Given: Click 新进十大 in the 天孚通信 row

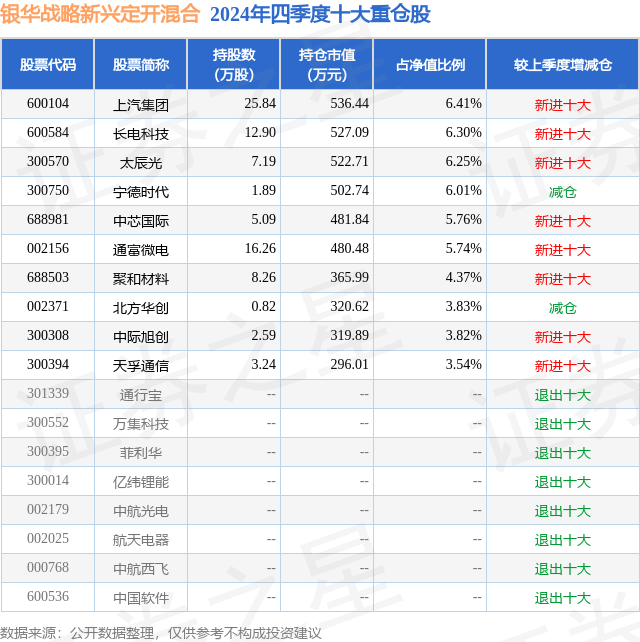Looking at the screenshot, I should (563, 366).
